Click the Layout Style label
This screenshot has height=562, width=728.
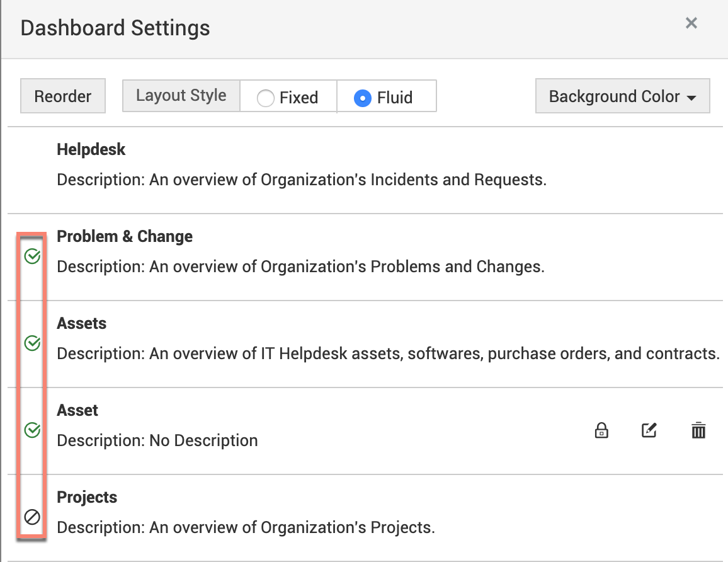[181, 96]
